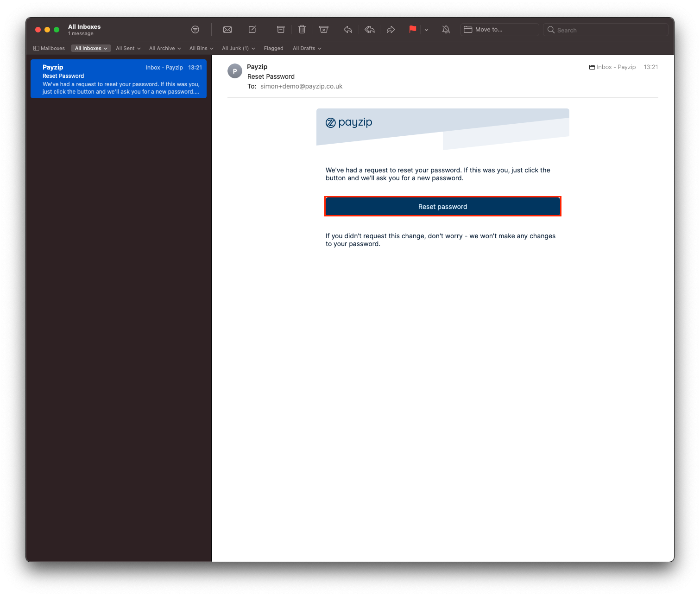
Task: Expand All Archive chevron
Action: (x=179, y=49)
